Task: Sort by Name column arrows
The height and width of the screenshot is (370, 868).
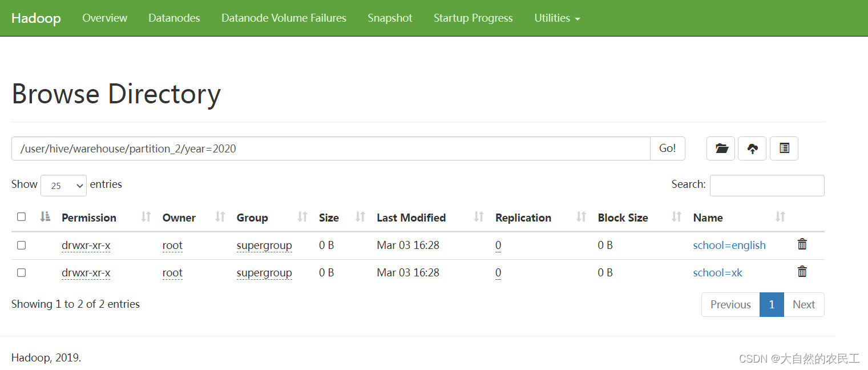Action: click(x=780, y=217)
